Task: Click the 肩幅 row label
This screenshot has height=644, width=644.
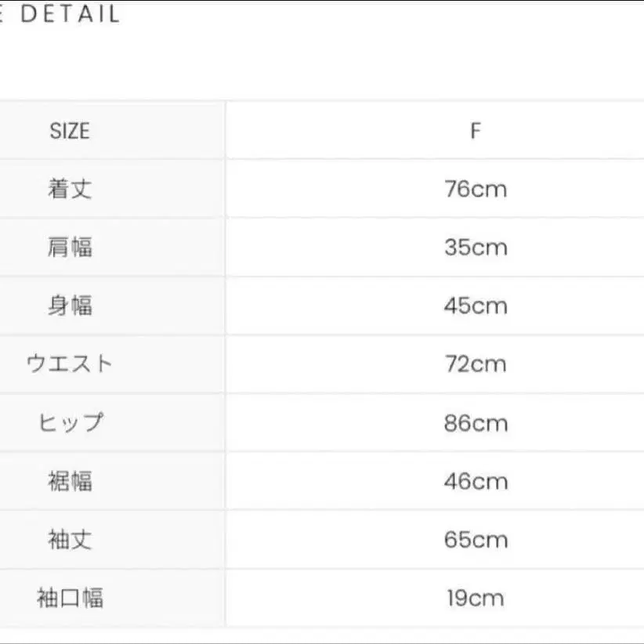Action: (70, 248)
